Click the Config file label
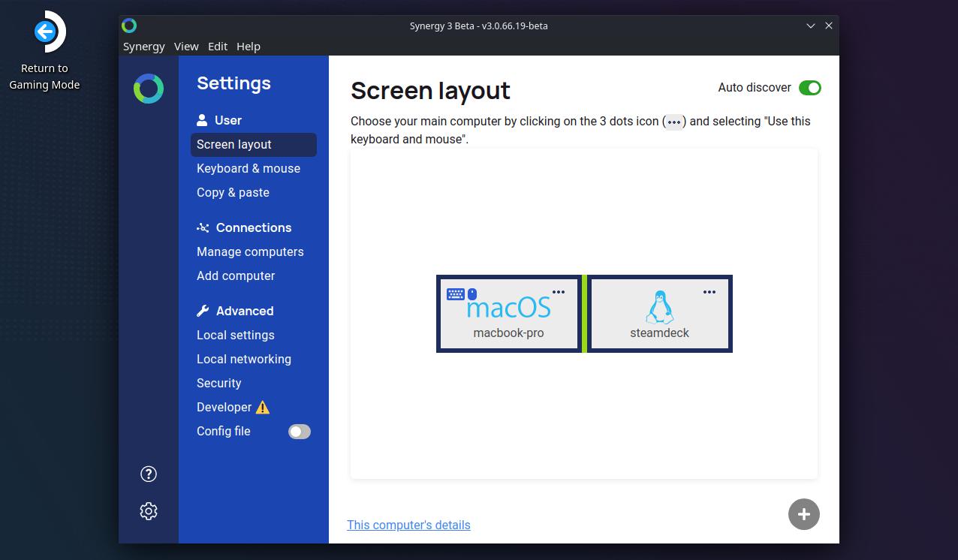Viewport: 958px width, 560px height. pyautogui.click(x=224, y=431)
